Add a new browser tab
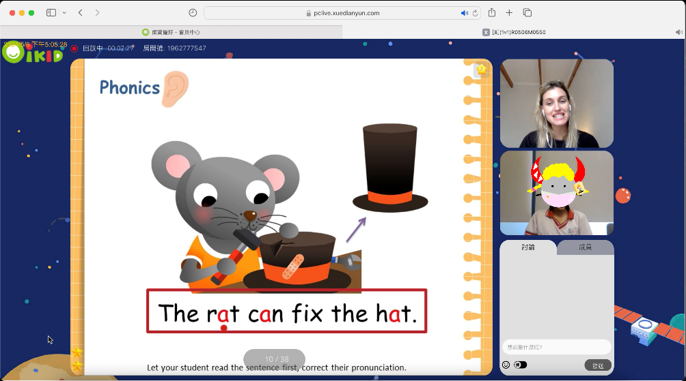686x381 pixels. point(509,13)
